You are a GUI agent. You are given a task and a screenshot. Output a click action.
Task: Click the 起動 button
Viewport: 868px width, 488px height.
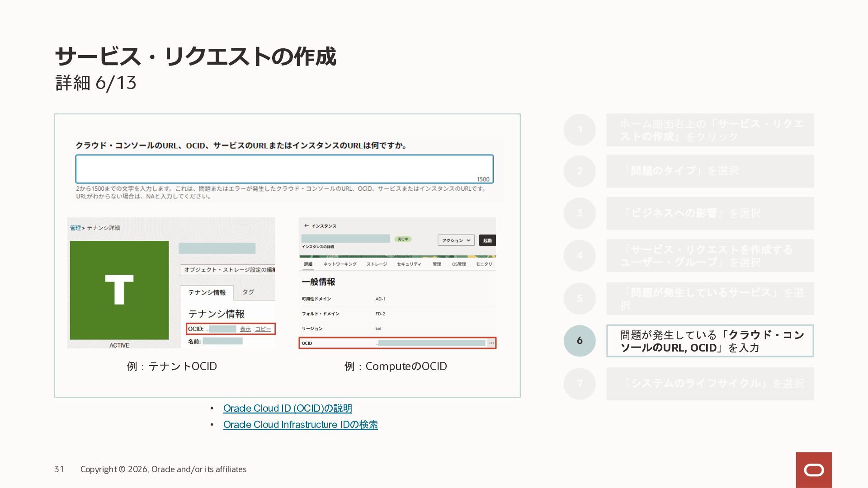pos(487,240)
